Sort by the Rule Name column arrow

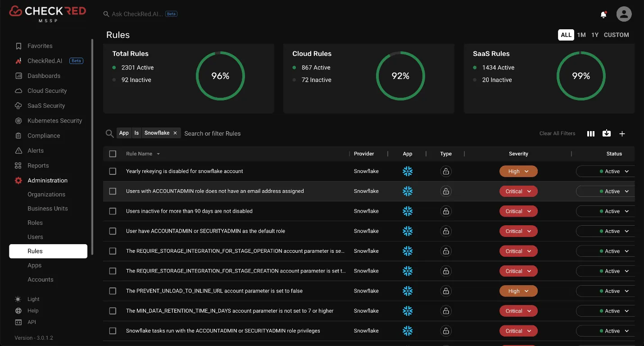click(x=158, y=154)
